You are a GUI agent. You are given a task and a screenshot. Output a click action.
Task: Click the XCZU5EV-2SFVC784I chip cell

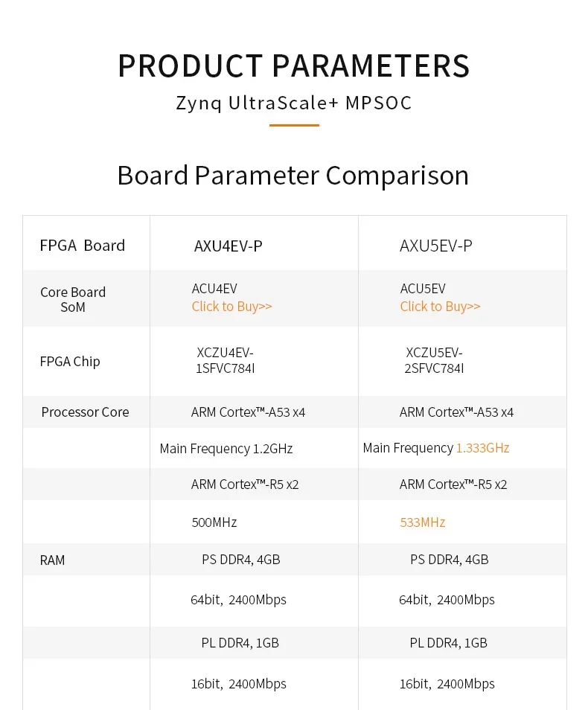point(435,360)
